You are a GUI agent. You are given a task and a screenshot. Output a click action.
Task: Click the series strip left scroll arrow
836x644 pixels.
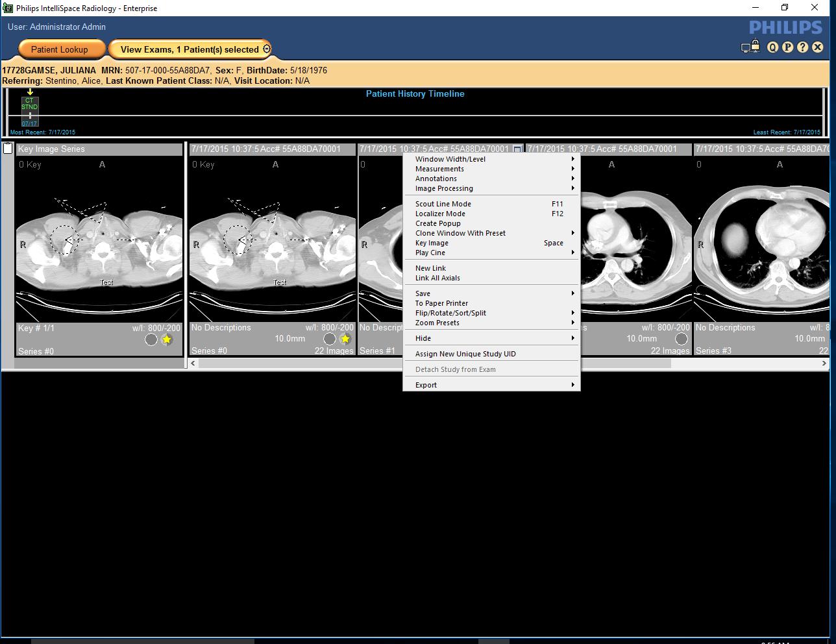[x=193, y=363]
